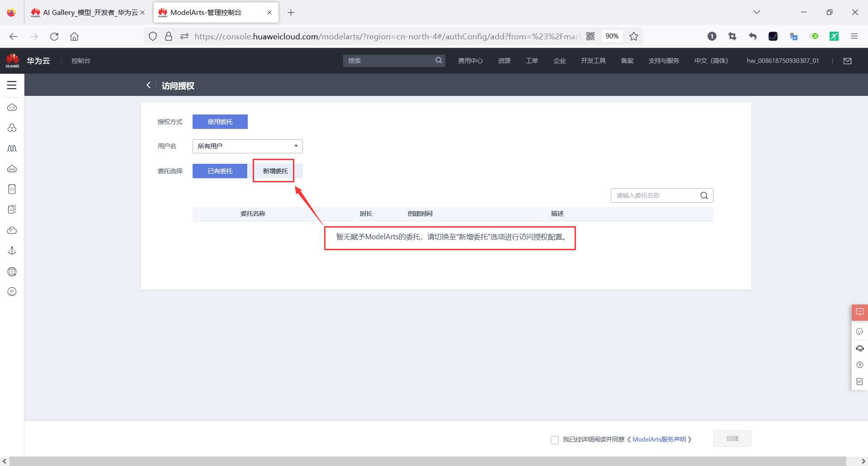Click the undo arrow toolbar extension icon
Screen dimensions: 868x466
pos(753,36)
